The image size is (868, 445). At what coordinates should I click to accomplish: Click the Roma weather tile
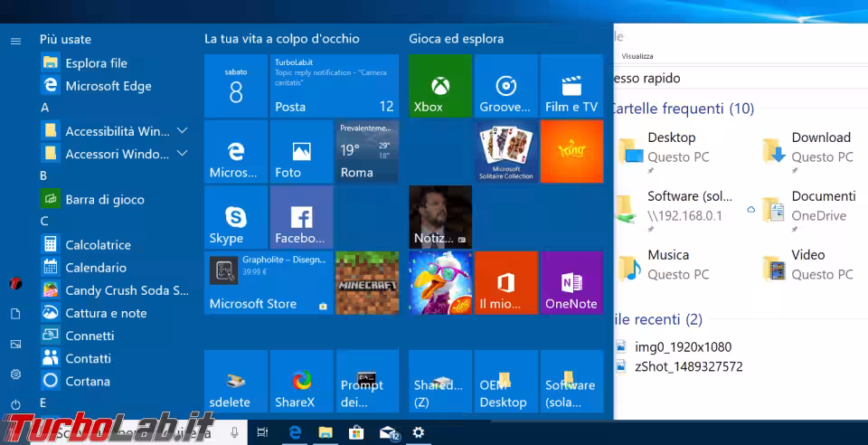[366, 151]
